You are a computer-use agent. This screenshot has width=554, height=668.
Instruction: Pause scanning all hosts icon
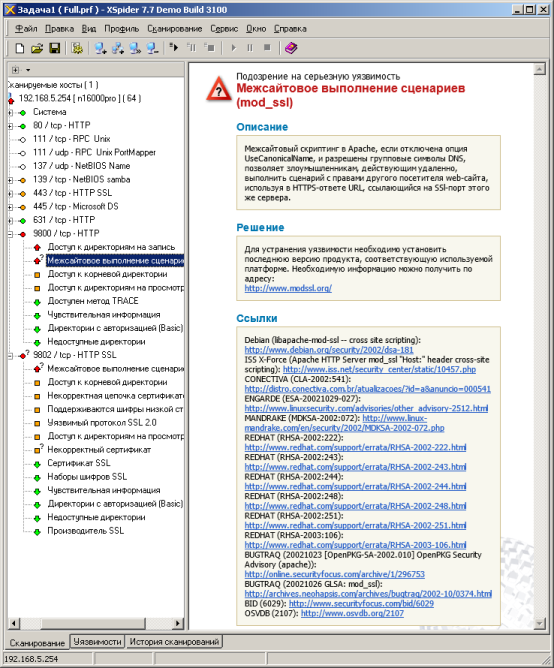pyautogui.click(x=192, y=47)
